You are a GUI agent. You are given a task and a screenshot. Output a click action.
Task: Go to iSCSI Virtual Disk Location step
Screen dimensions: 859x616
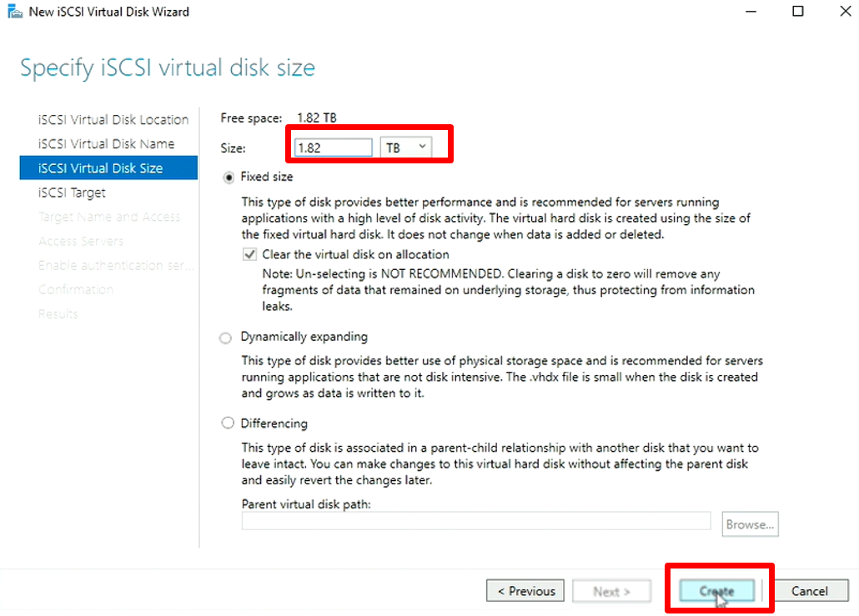[113, 119]
